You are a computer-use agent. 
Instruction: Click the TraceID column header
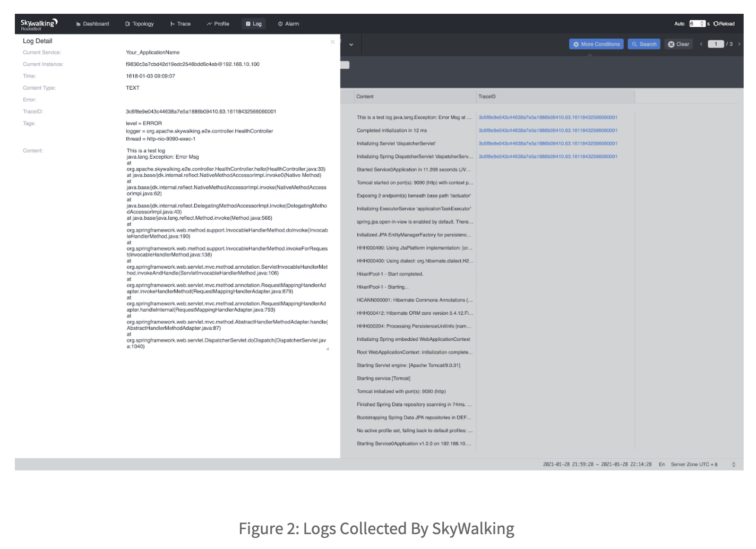coord(487,97)
